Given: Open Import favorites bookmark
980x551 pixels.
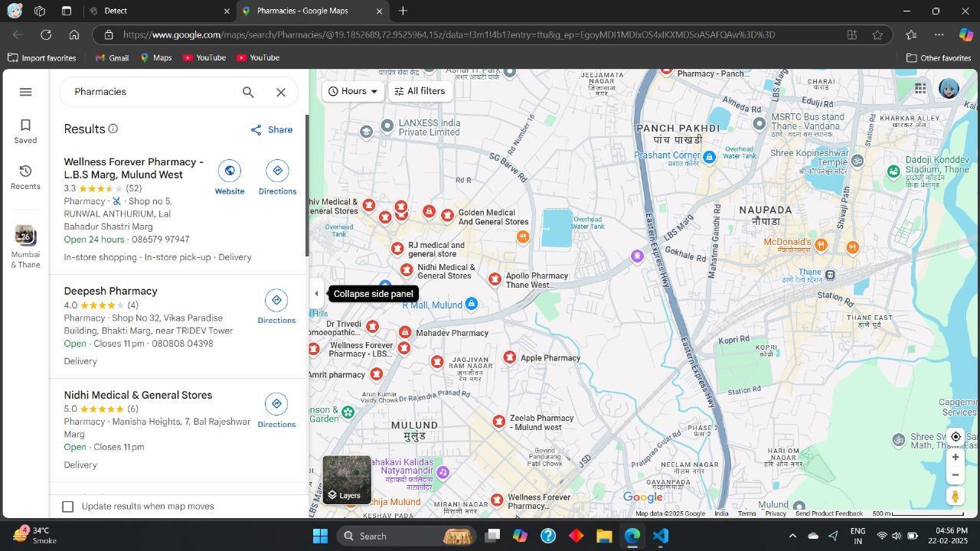Looking at the screenshot, I should click(x=42, y=58).
